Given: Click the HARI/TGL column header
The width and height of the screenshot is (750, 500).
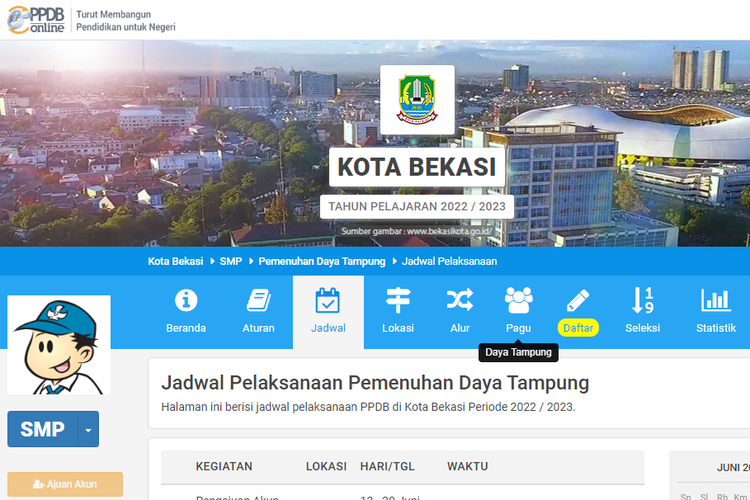Looking at the screenshot, I should tap(387, 467).
